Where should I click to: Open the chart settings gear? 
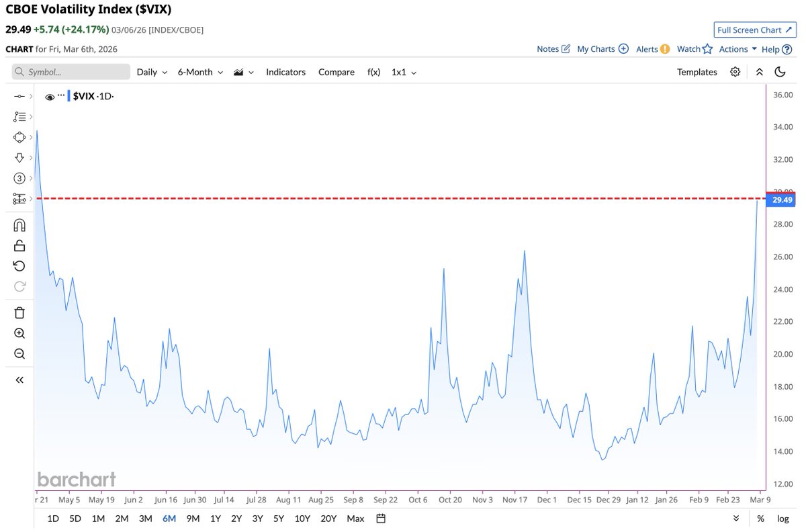point(735,72)
